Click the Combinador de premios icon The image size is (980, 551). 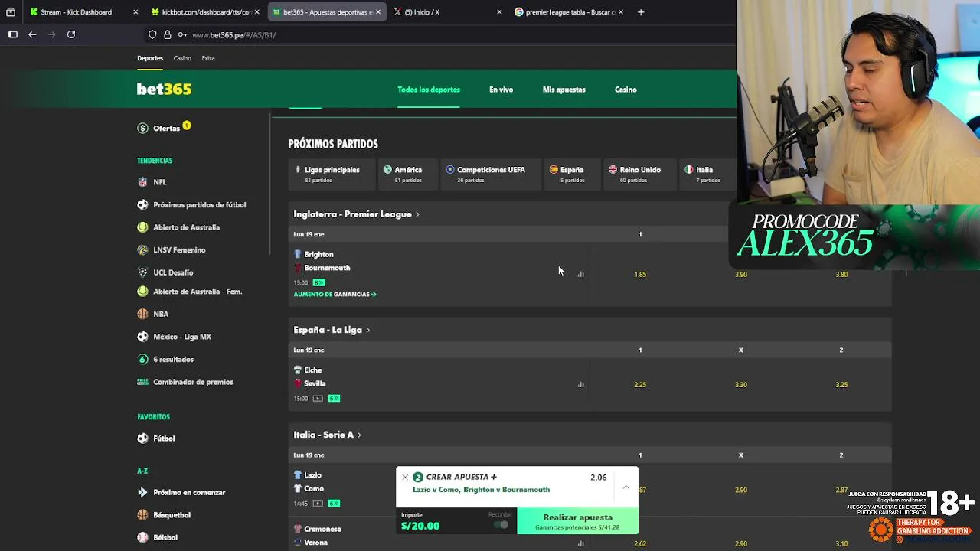click(142, 382)
